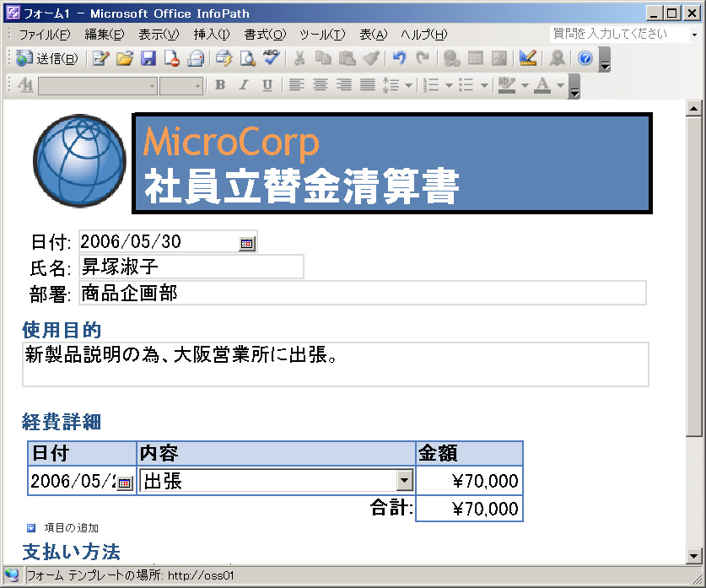Open the Font task pane icon
Image resolution: width=706 pixels, height=588 pixels.
coord(25,84)
